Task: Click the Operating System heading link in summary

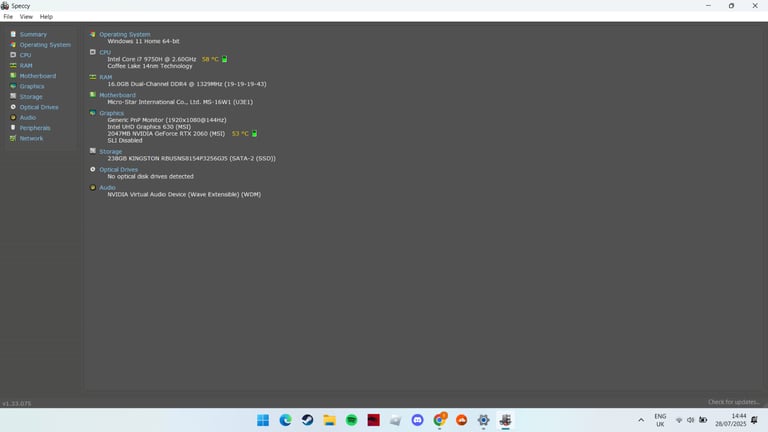Action: point(124,34)
